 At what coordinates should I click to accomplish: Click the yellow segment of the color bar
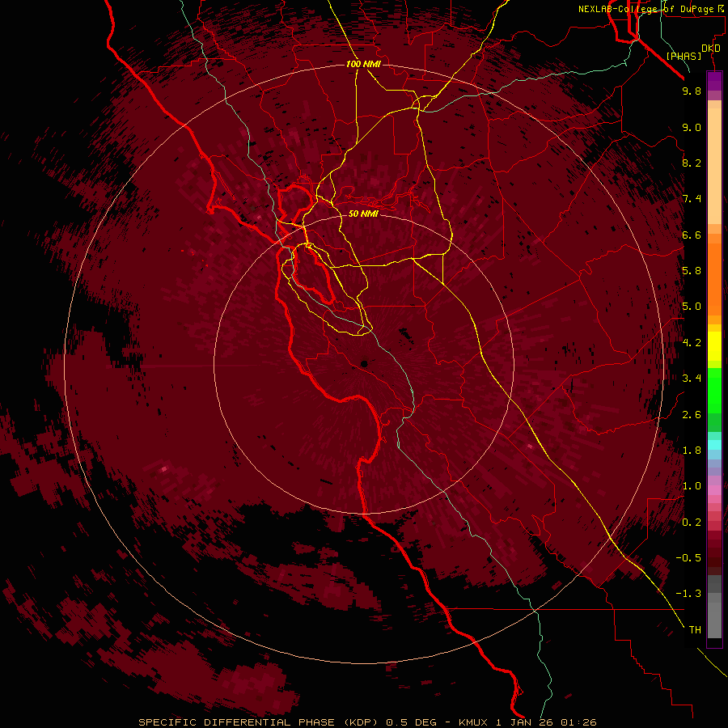pyautogui.click(x=714, y=346)
